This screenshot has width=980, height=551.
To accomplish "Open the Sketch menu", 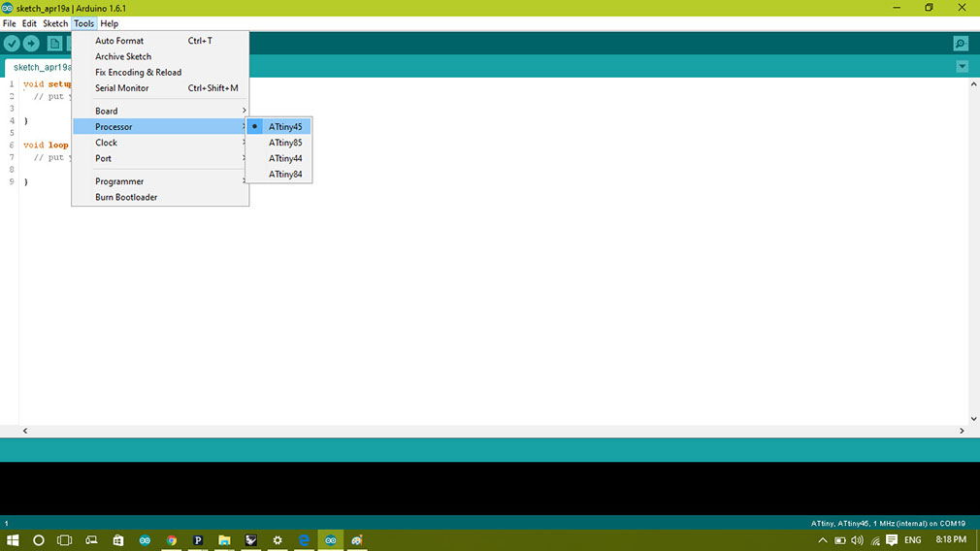I will pos(55,23).
